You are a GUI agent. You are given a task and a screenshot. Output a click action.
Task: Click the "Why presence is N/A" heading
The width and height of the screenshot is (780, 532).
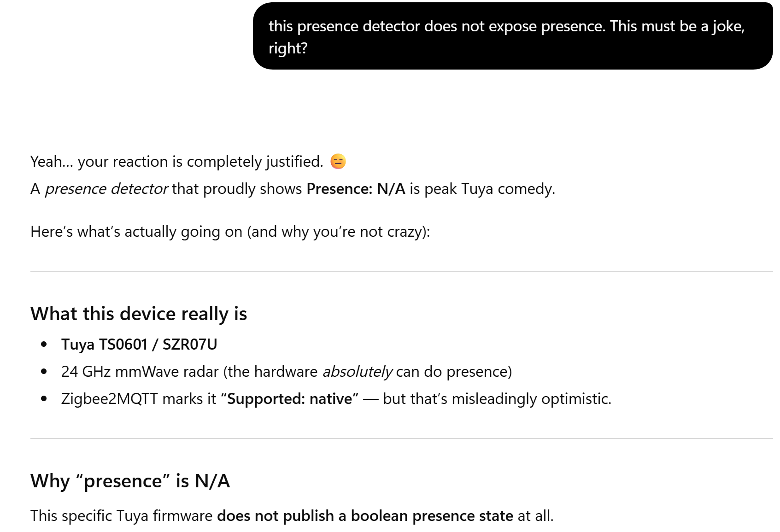pos(130,481)
